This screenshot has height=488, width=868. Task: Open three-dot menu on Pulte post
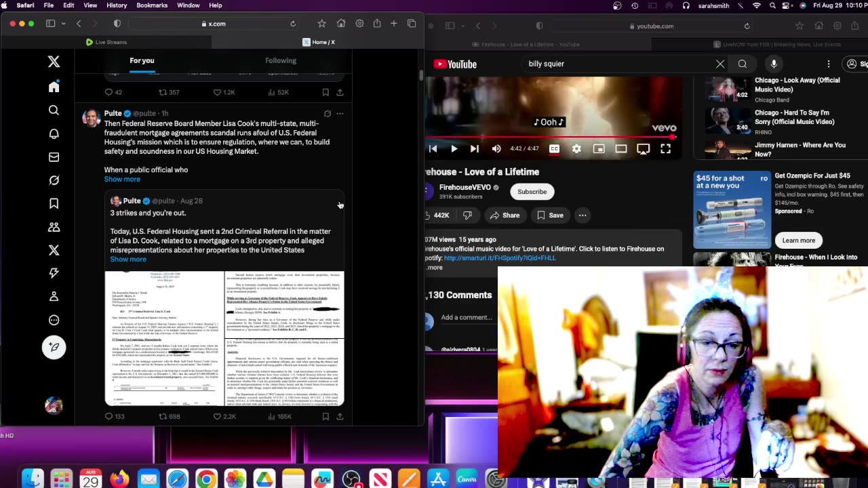(340, 113)
